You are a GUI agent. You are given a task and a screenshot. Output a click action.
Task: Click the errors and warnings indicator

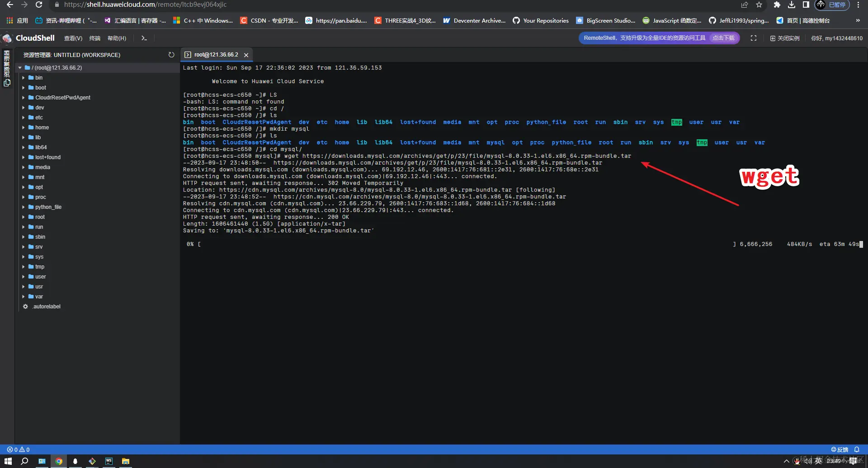click(17, 449)
